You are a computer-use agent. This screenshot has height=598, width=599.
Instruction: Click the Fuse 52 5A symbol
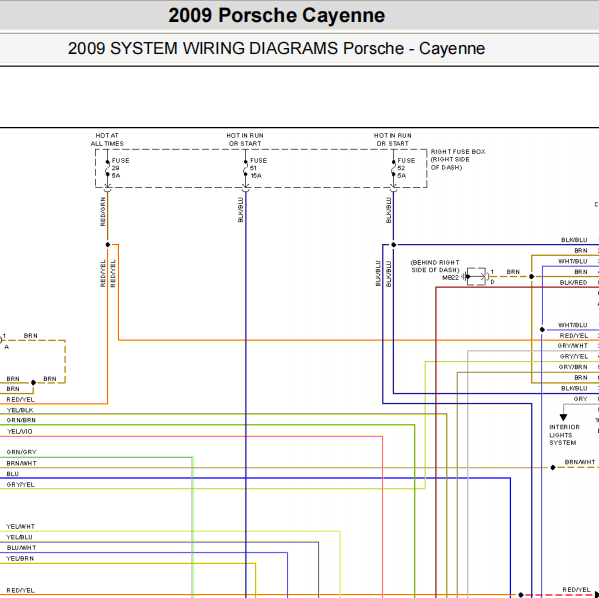point(393,168)
